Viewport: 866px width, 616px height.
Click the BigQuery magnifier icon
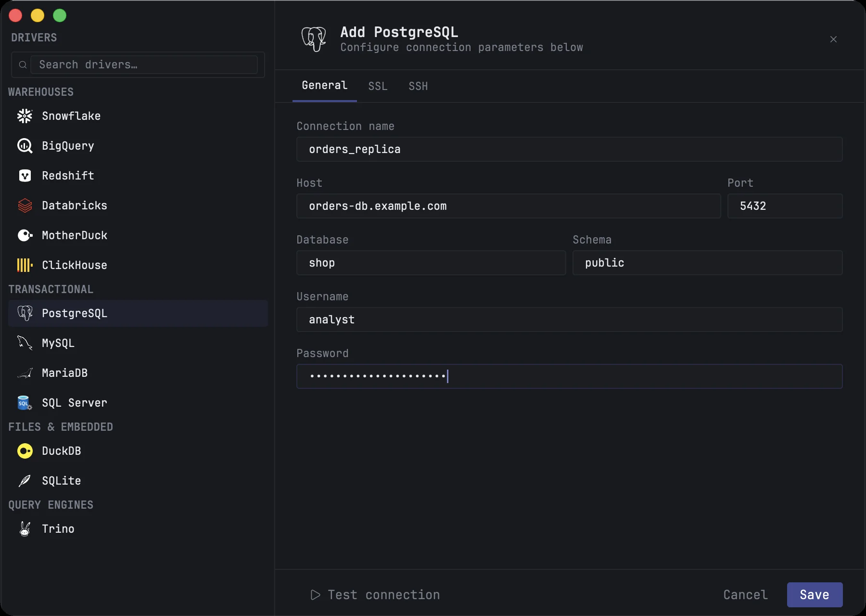tap(25, 146)
